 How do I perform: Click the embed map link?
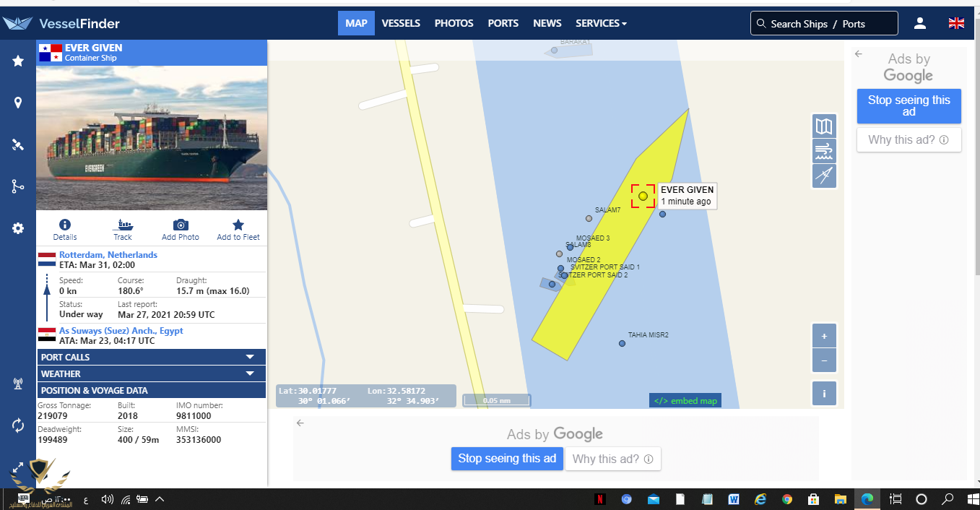point(685,401)
